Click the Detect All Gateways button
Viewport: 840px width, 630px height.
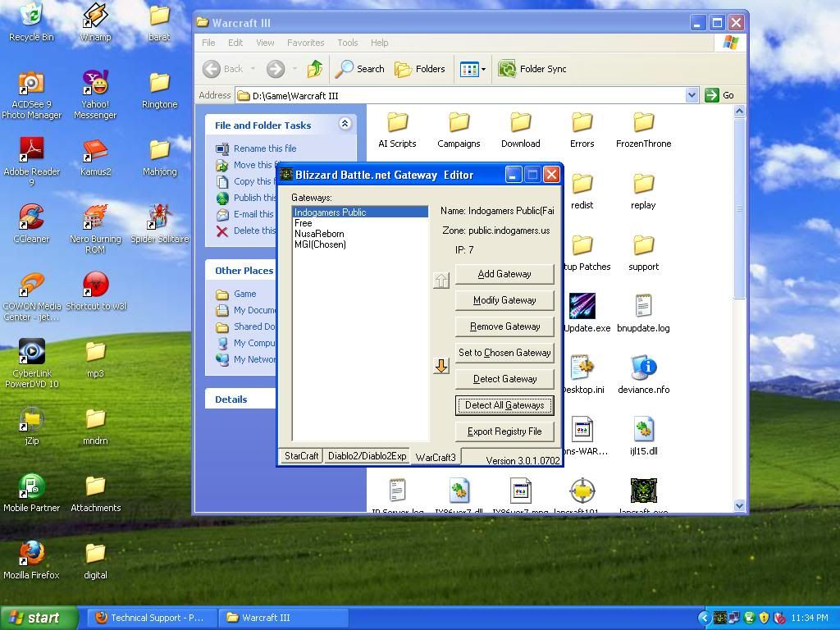pos(504,405)
